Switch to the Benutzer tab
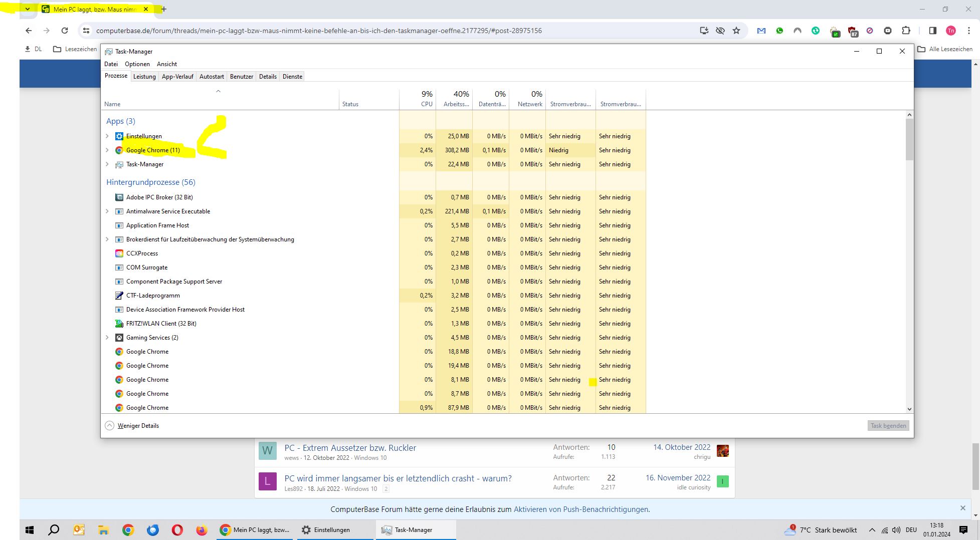 (x=242, y=77)
